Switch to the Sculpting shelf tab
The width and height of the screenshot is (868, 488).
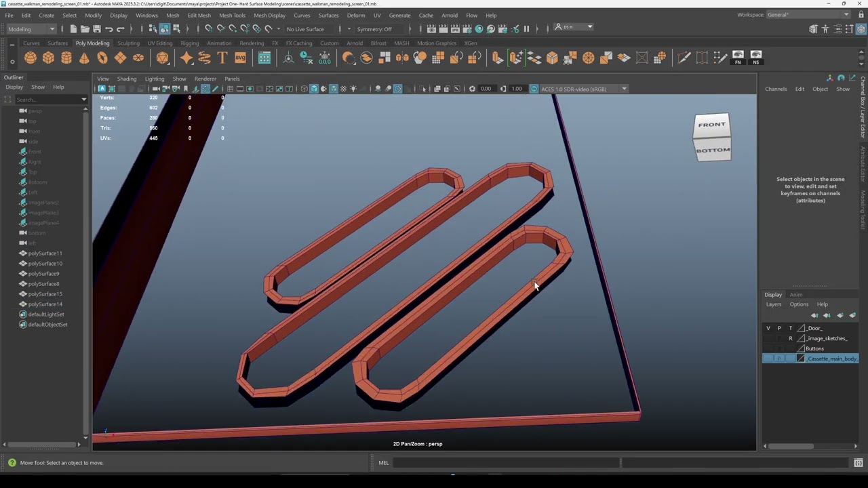click(128, 43)
